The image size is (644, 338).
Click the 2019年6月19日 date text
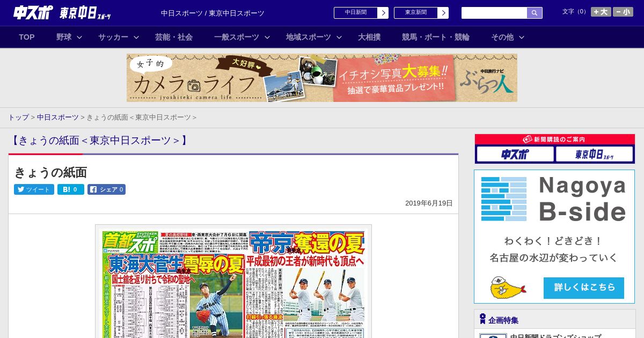[429, 203]
